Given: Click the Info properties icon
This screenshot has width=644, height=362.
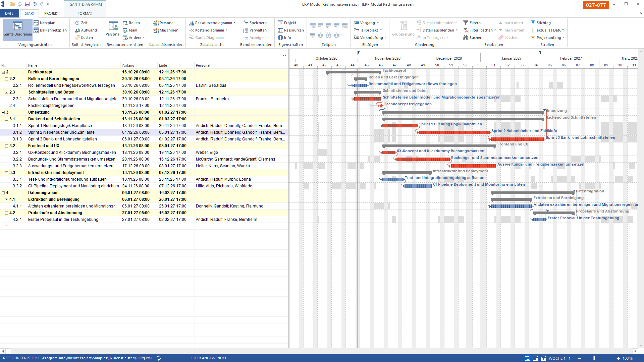Looking at the screenshot, I should tap(280, 38).
